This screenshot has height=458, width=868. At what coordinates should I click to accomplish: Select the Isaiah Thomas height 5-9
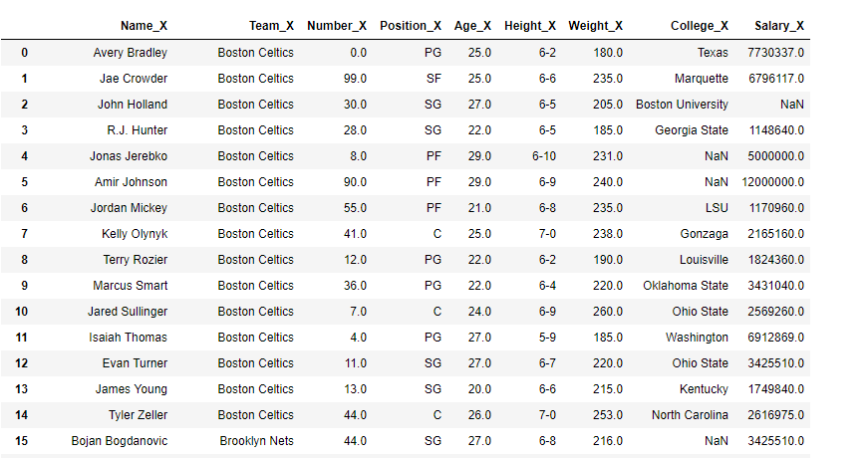547,338
